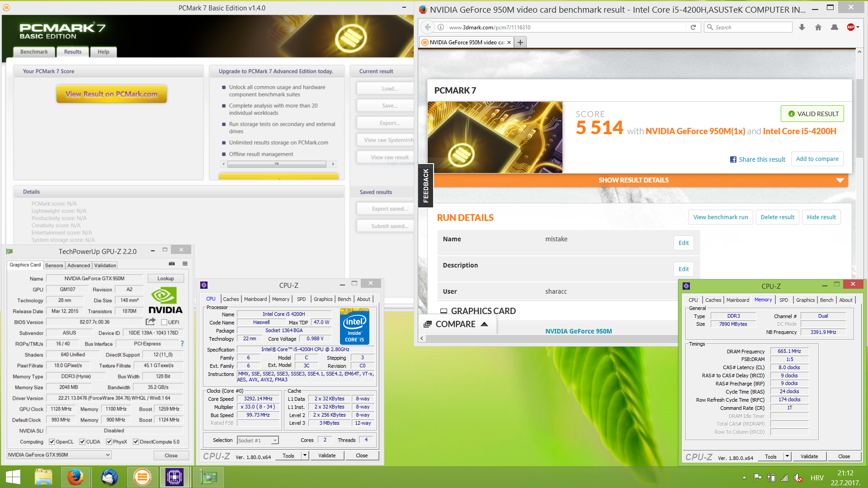Switch to PCMark 7 on the taskbar
868x488 pixels.
(x=142, y=477)
